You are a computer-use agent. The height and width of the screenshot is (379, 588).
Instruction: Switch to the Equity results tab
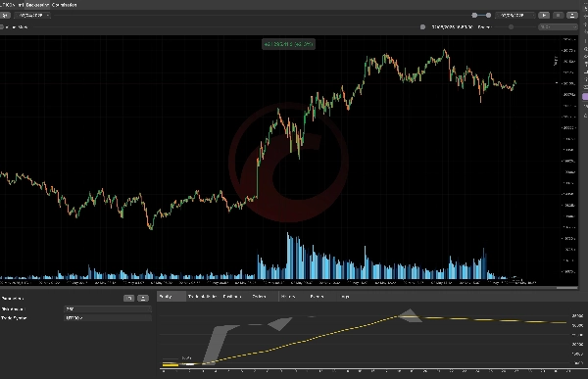[x=171, y=297]
